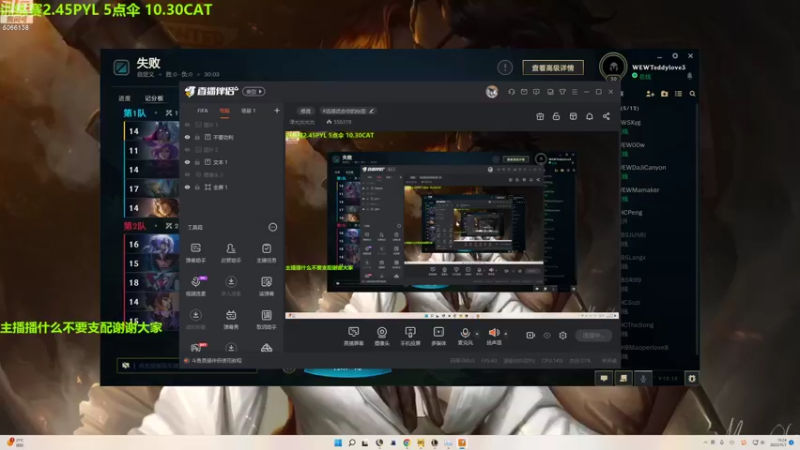The image size is (800, 450).
Task: Click the 直播中 streaming button
Action: point(593,335)
